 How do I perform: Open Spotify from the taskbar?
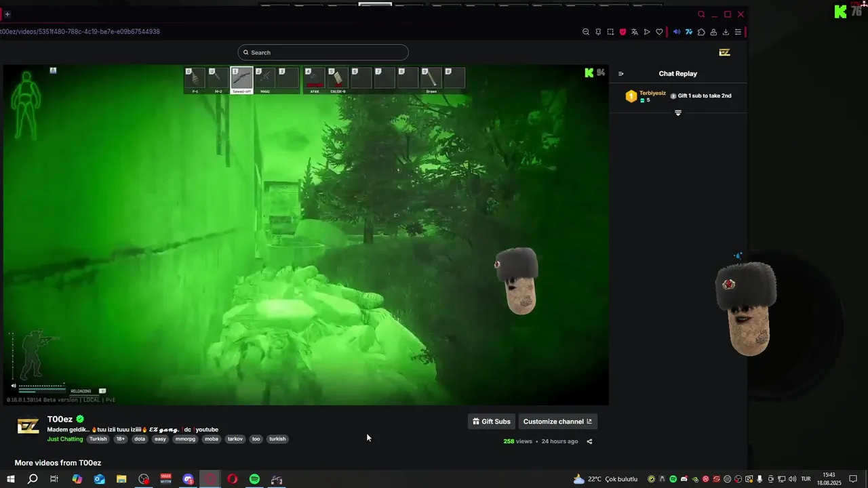tap(254, 479)
